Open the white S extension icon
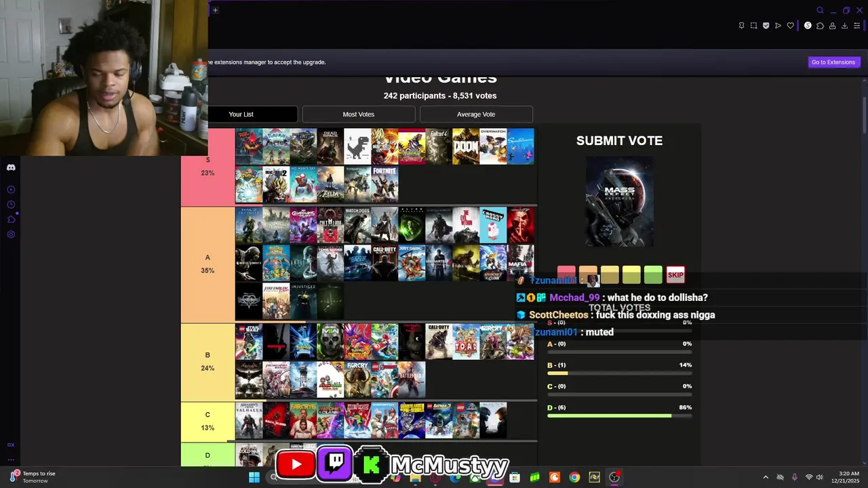The width and height of the screenshot is (868, 488). coord(808,26)
